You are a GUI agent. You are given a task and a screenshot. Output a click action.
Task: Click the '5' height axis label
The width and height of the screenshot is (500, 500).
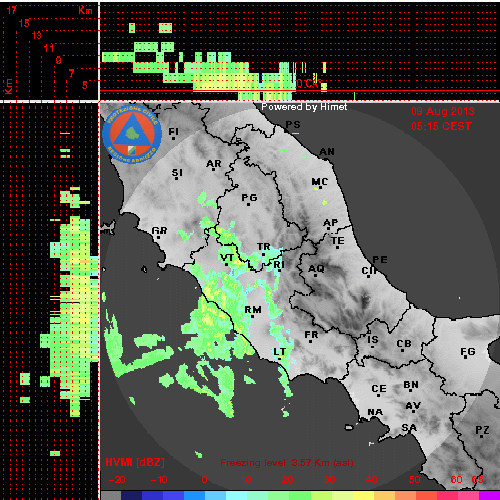point(85,85)
